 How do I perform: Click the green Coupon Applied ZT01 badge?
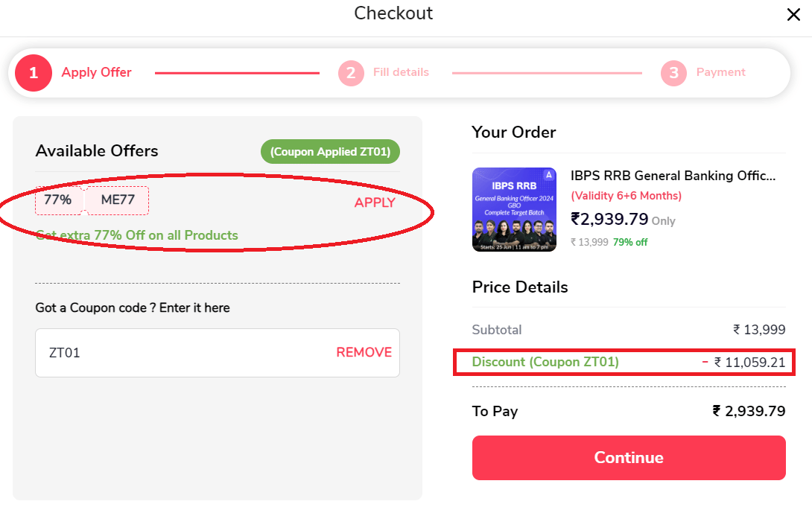(330, 151)
